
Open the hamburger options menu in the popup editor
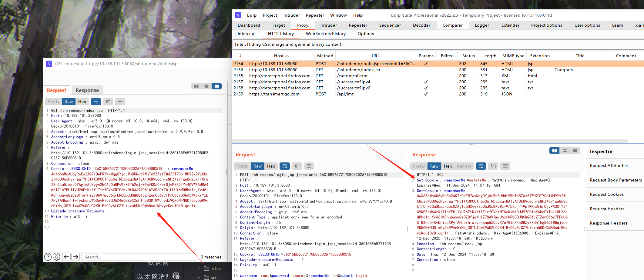(x=120, y=102)
